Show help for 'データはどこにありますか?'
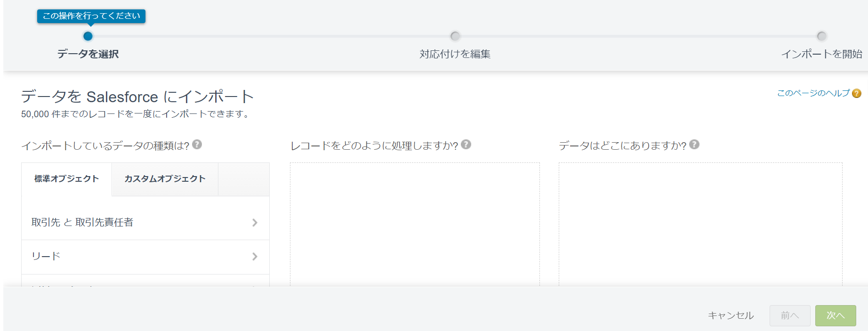The image size is (868, 331). coord(694,145)
